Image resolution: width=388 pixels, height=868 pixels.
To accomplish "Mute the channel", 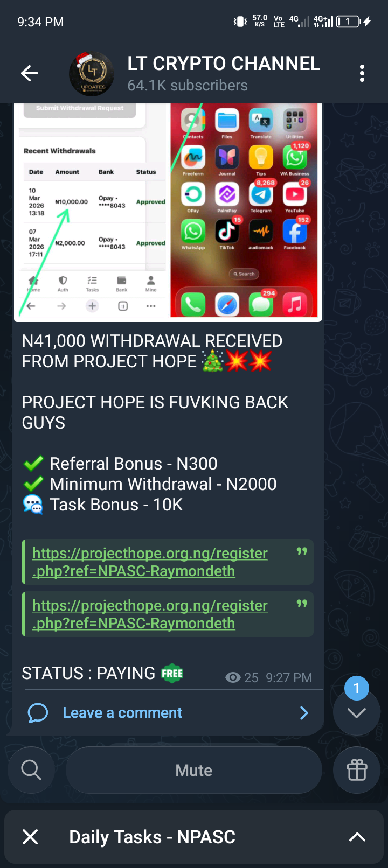I will 194,770.
